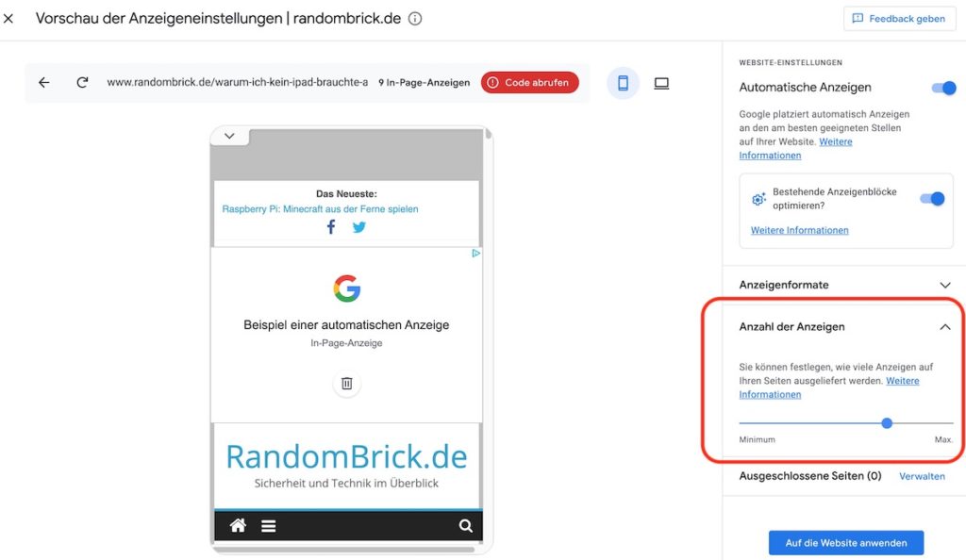
Task: Click the Beispiel einer automatischen Anzeige text
Action: [346, 325]
